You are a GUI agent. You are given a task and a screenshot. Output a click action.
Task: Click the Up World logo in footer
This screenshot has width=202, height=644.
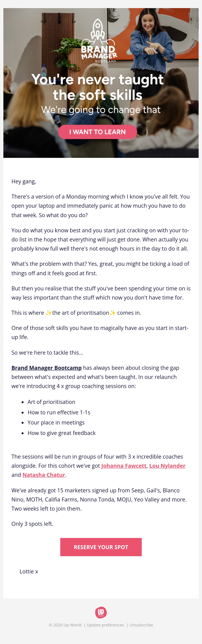coord(101,612)
